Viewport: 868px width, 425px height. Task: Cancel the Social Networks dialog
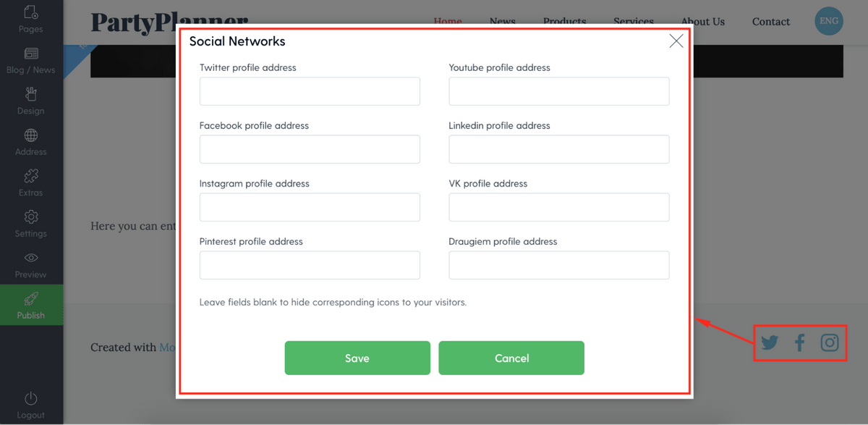(x=511, y=358)
